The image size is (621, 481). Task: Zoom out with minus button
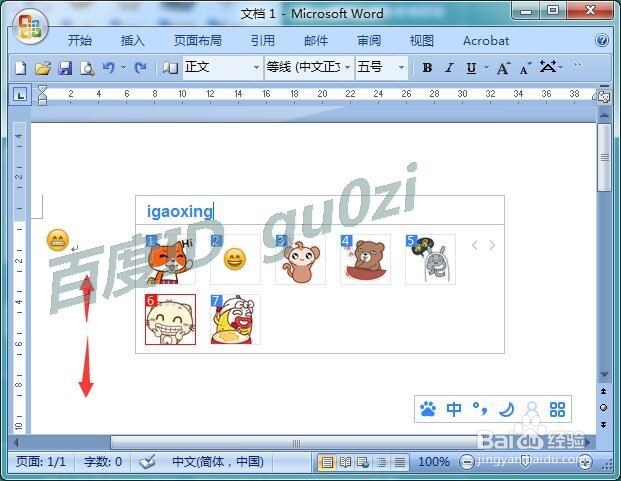(x=467, y=462)
